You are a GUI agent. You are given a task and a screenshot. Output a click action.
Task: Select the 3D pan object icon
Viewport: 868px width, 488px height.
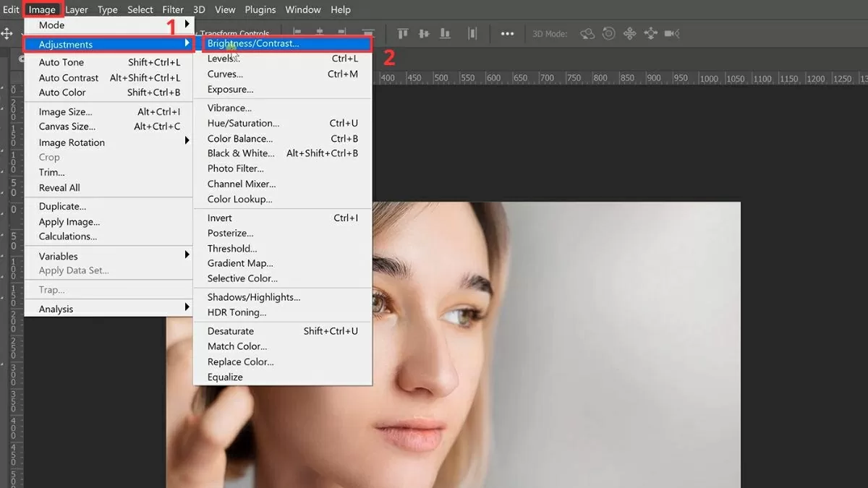click(630, 33)
